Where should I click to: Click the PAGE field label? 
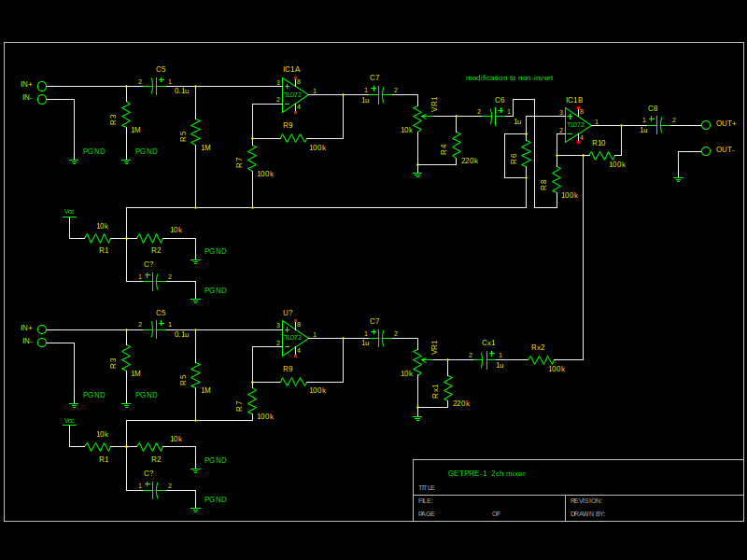pos(427,514)
